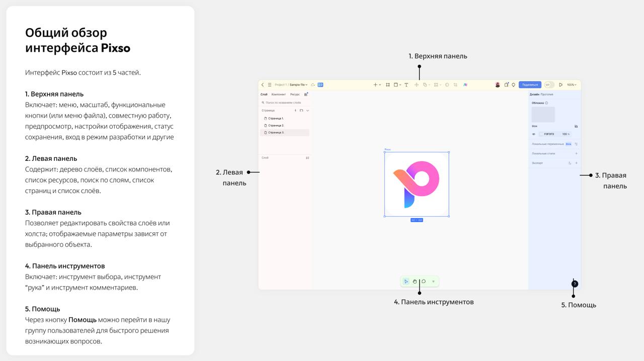Click the Project 1 breadcrumb

point(280,84)
